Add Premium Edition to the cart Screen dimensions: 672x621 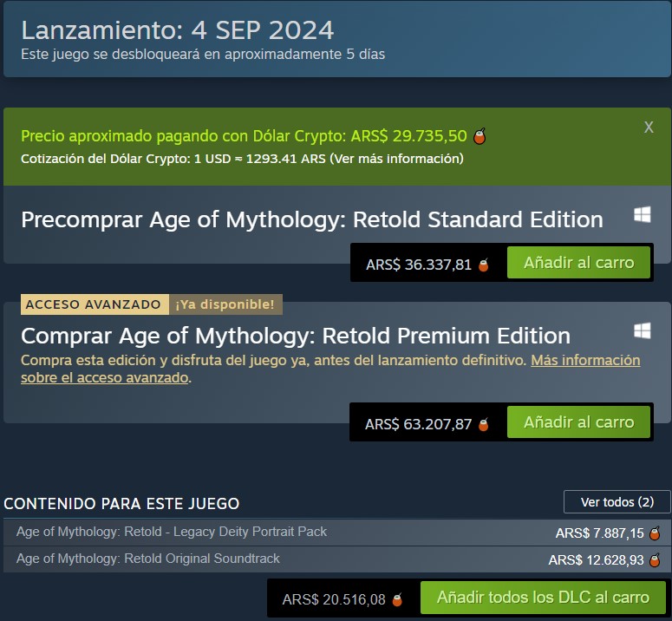[578, 422]
